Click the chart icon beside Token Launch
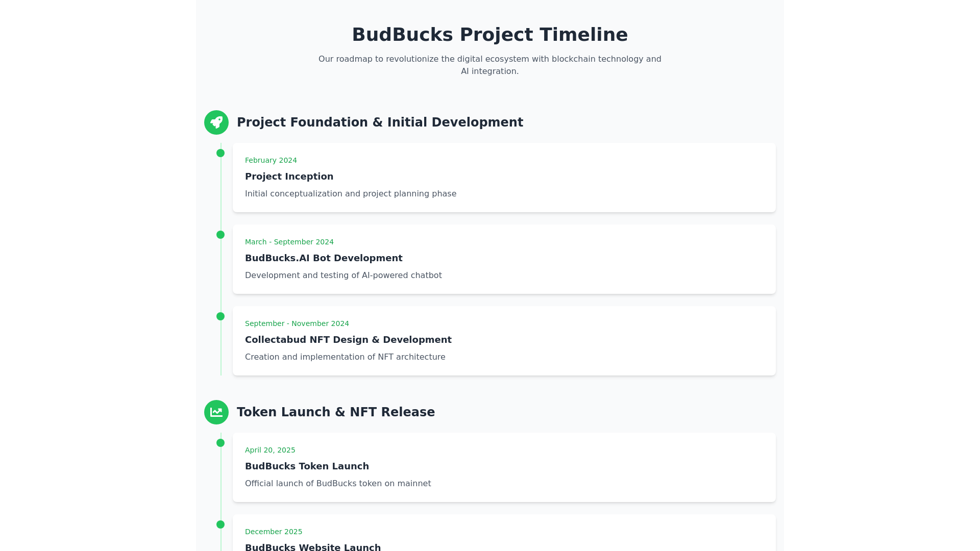Screen dimensions: 980x551 [x=216, y=412]
